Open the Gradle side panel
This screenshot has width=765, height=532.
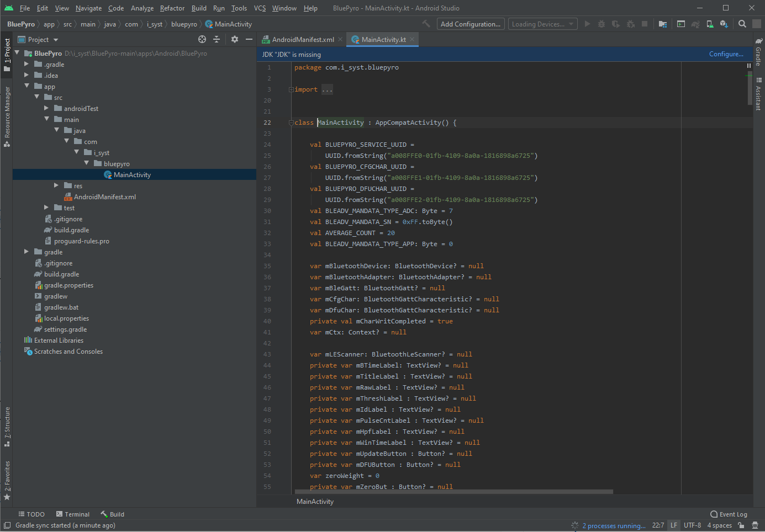(758, 51)
